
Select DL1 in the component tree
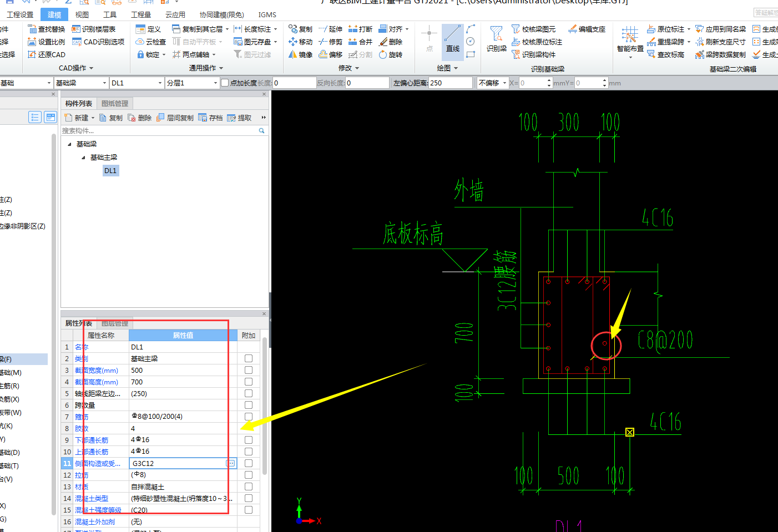[110, 170]
